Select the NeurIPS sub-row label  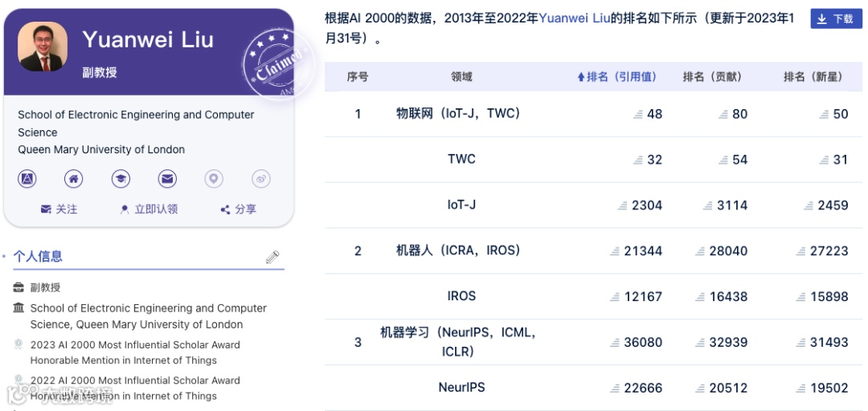461,388
